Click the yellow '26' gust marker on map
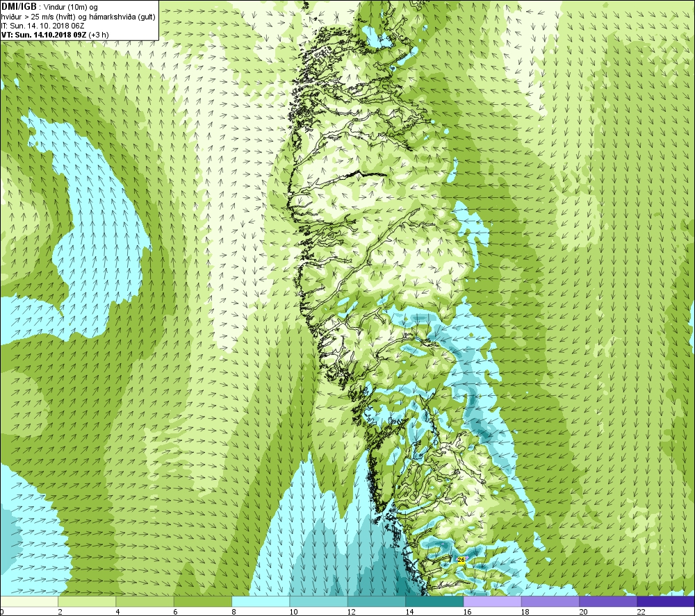The image size is (695, 616). click(461, 560)
